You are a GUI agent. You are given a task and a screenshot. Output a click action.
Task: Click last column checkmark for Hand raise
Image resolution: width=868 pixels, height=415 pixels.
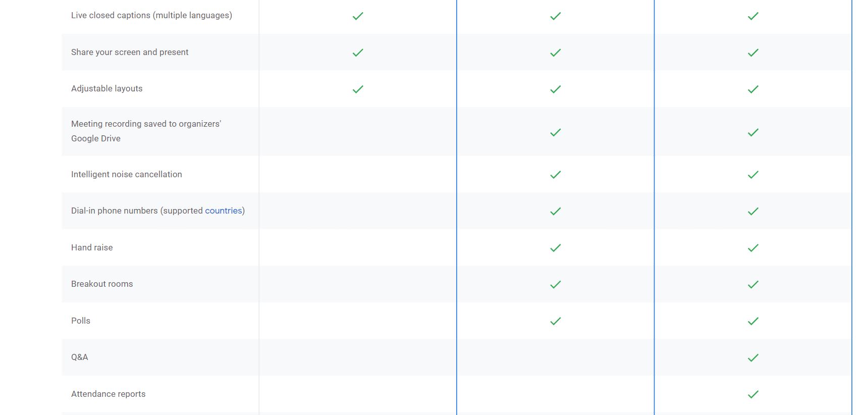(x=753, y=248)
